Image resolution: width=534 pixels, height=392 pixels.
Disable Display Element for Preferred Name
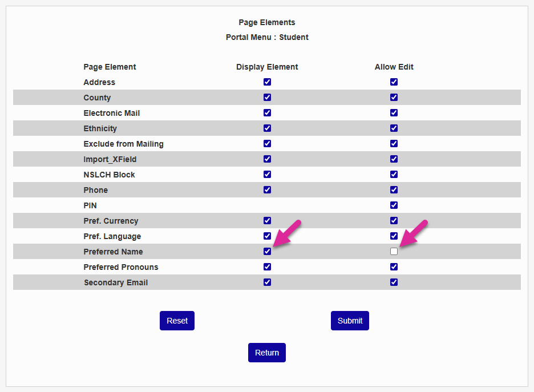click(x=268, y=251)
